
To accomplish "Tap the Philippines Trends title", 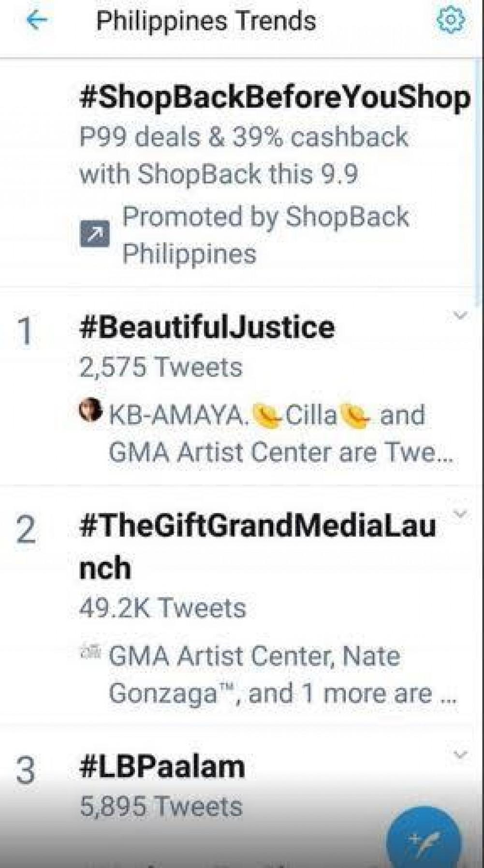I will coord(206,21).
